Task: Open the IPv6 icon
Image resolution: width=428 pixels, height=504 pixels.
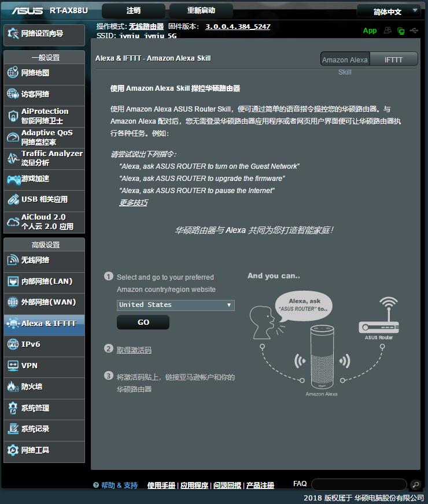Action: (x=13, y=344)
